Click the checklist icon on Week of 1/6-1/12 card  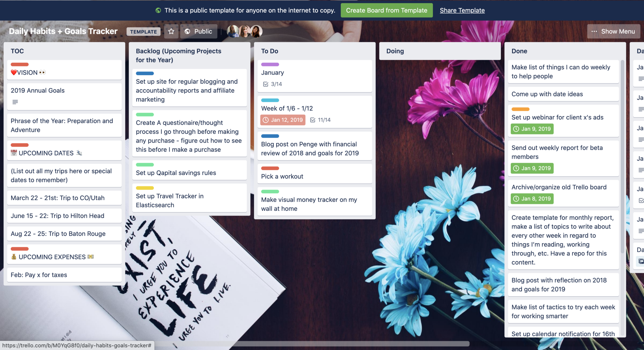pos(312,120)
